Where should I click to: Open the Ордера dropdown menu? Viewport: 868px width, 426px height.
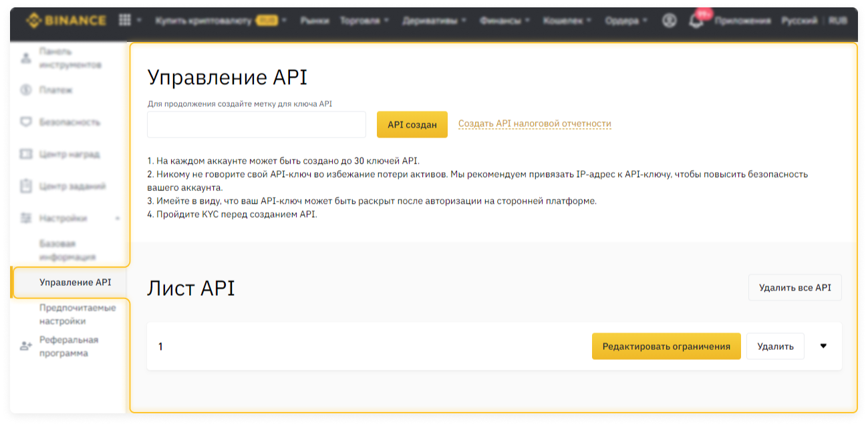coord(626,21)
